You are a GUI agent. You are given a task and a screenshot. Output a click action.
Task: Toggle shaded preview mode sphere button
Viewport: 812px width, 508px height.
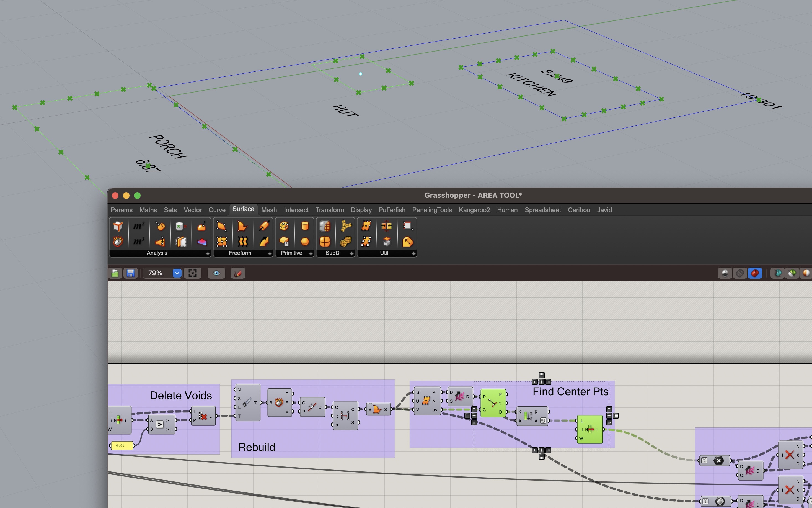coord(725,273)
